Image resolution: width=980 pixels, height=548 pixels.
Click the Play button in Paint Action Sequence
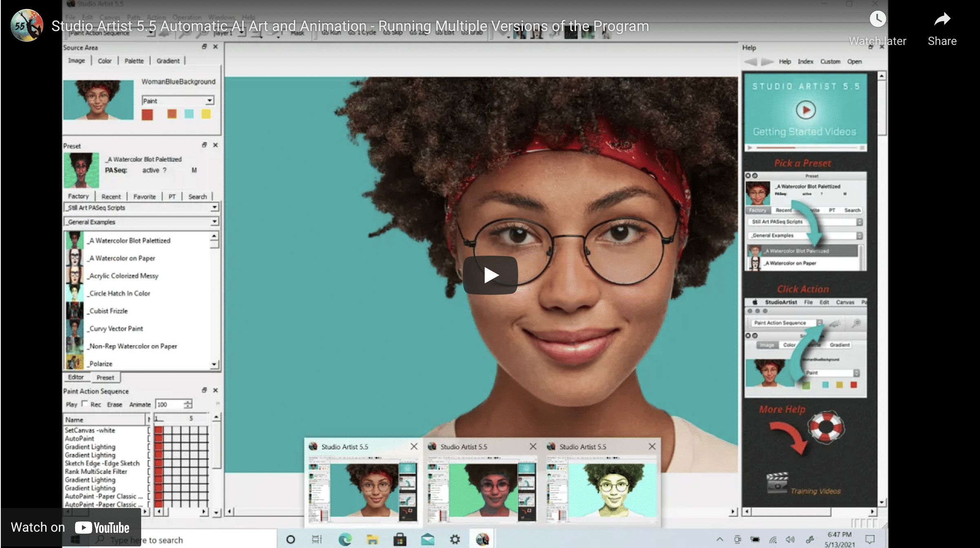point(71,404)
